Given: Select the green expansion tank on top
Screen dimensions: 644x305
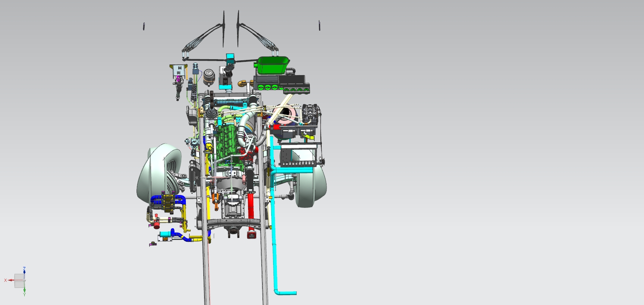Looking at the screenshot, I should coord(272,65).
